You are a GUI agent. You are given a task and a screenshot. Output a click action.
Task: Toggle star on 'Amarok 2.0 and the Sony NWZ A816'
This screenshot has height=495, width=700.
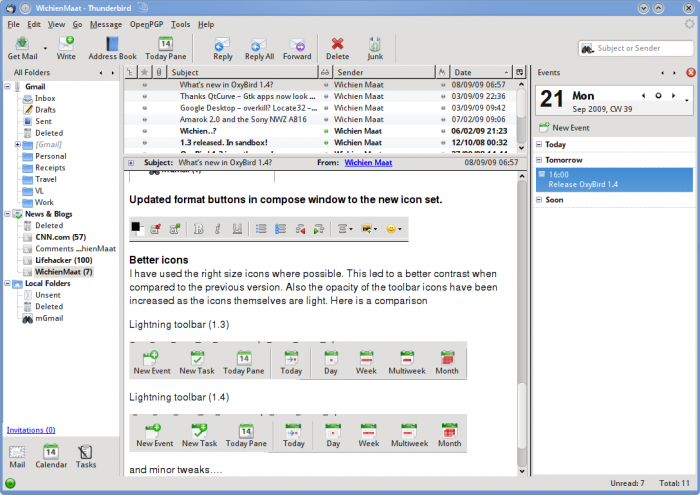[x=145, y=120]
